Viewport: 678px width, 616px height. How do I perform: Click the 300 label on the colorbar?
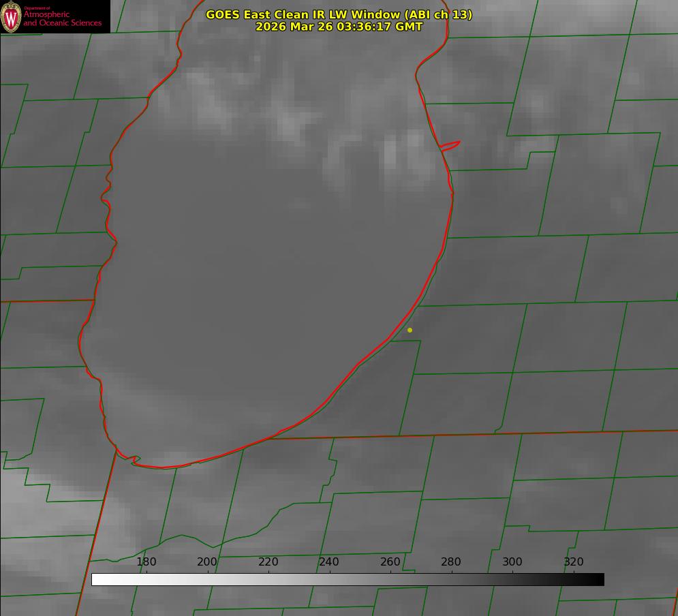(512, 562)
